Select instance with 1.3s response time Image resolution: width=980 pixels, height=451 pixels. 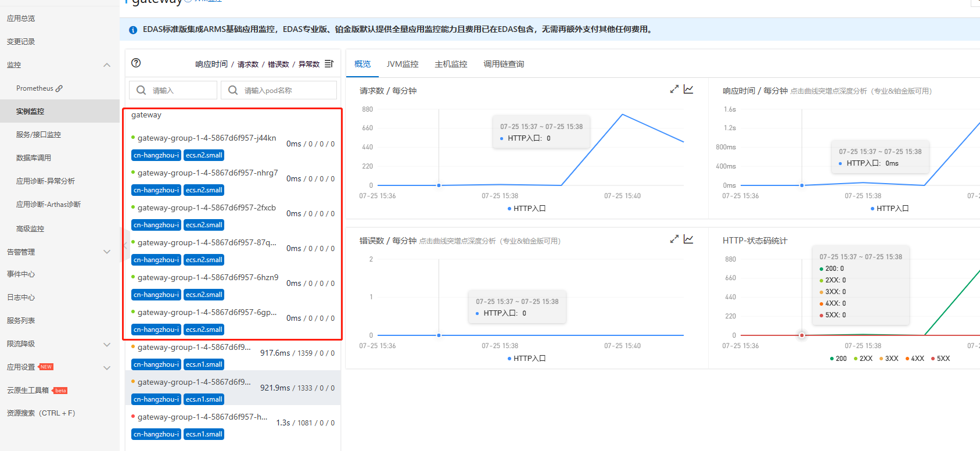[232, 424]
